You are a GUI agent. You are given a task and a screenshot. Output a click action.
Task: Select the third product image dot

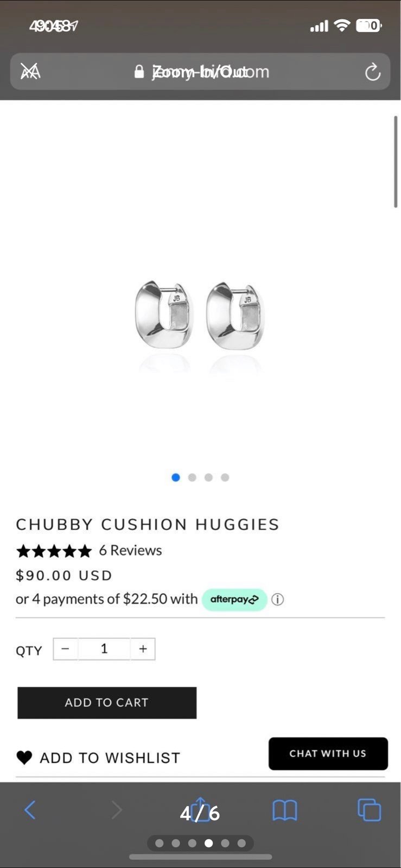coord(208,477)
